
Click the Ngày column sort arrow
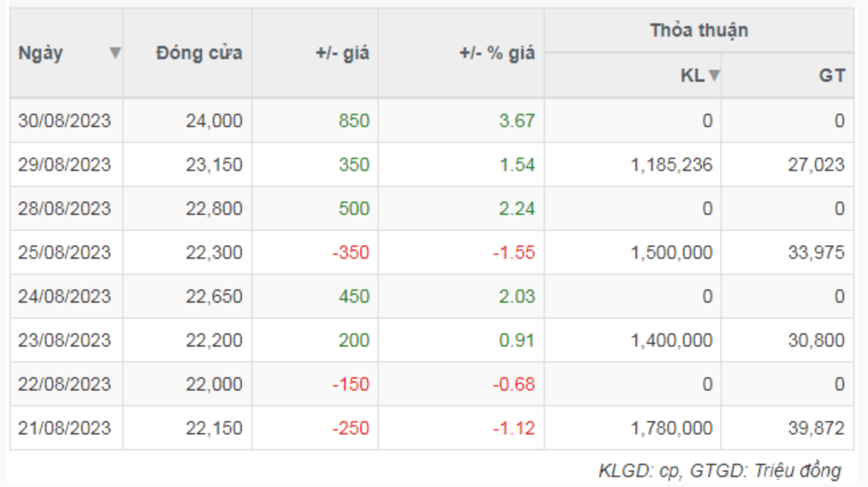[115, 53]
